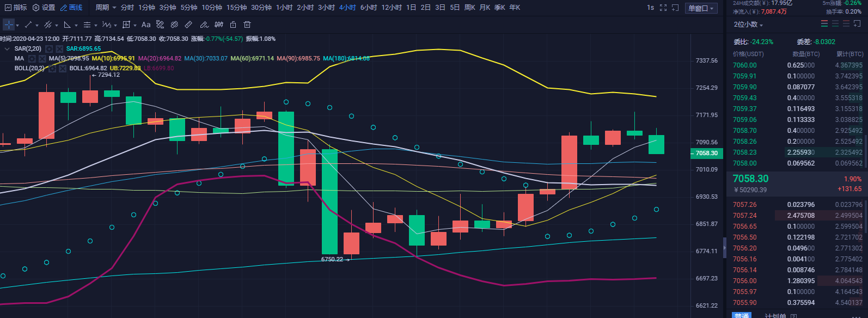This screenshot has width=868, height=318.
Task: Enter fullscreen chart mode
Action: 663,8
